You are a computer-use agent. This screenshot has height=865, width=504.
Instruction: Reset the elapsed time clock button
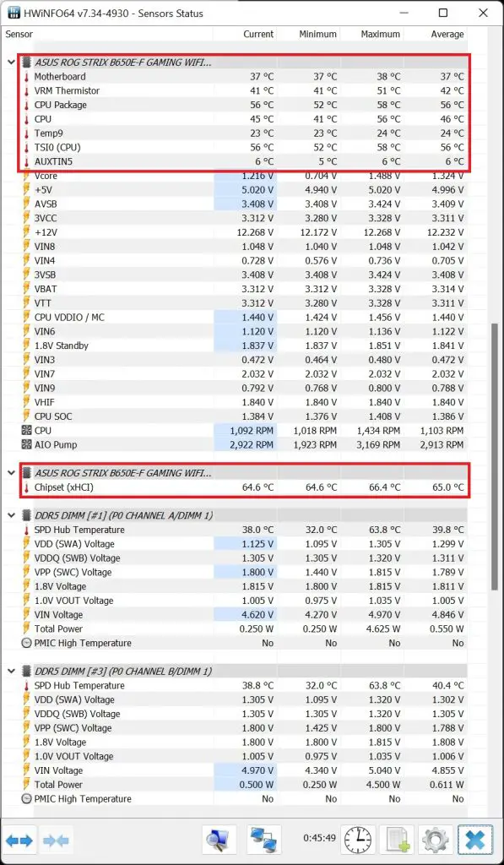click(x=358, y=841)
